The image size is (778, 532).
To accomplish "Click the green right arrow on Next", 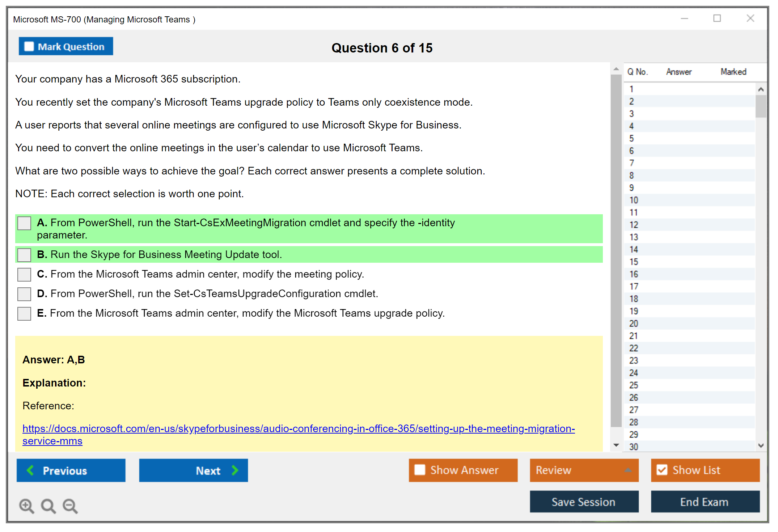I will tap(235, 470).
